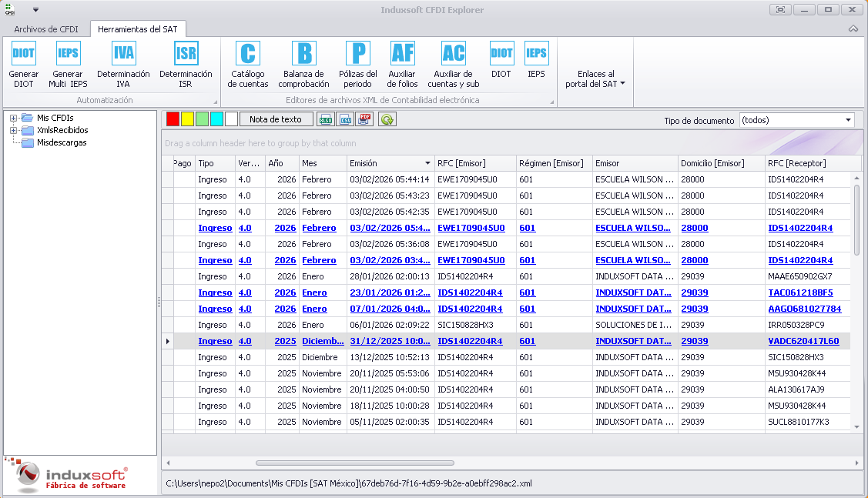Open the Tipo de documento dropdown
This screenshot has height=498, width=868.
(848, 120)
